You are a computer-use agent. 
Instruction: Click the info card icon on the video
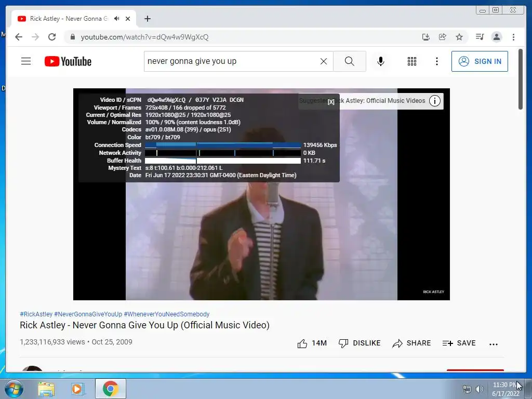[435, 101]
